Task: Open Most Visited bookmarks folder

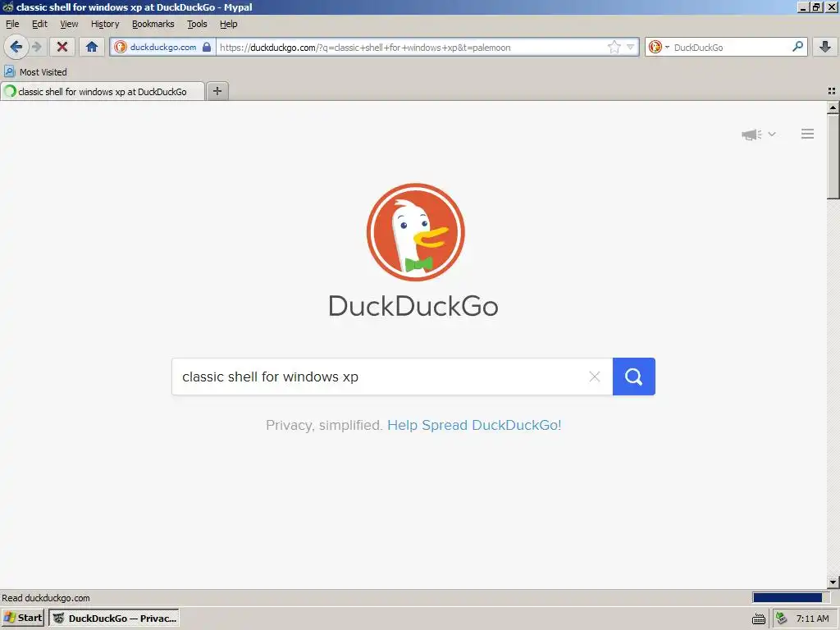Action: point(35,72)
